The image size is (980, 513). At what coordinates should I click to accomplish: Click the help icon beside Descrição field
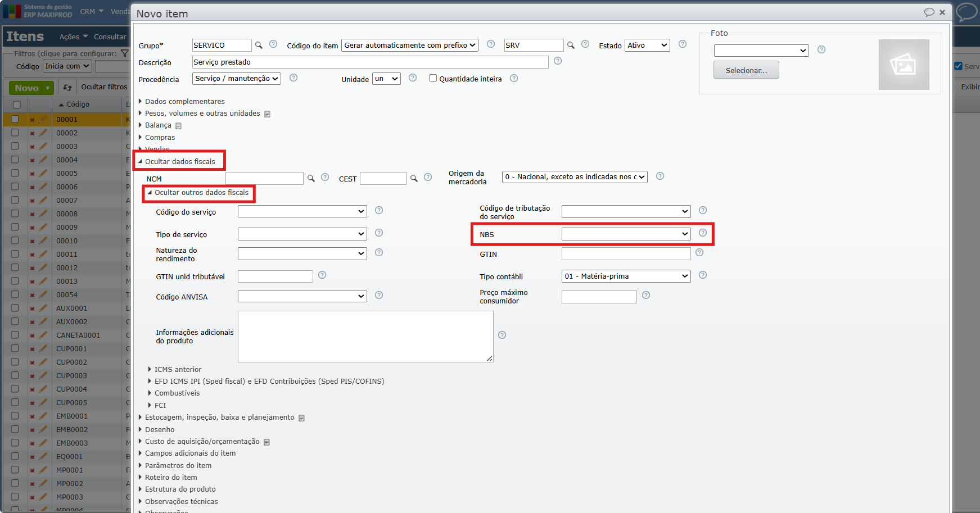coord(558,61)
